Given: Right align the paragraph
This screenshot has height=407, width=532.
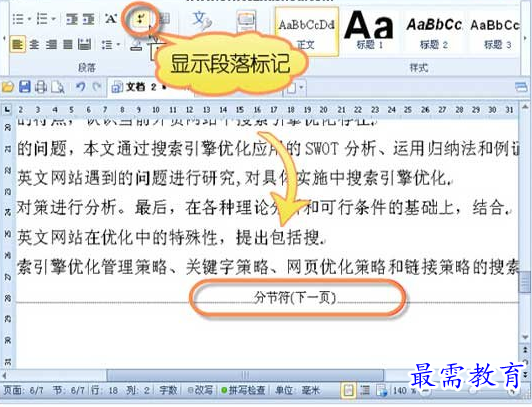Looking at the screenshot, I should [x=51, y=44].
